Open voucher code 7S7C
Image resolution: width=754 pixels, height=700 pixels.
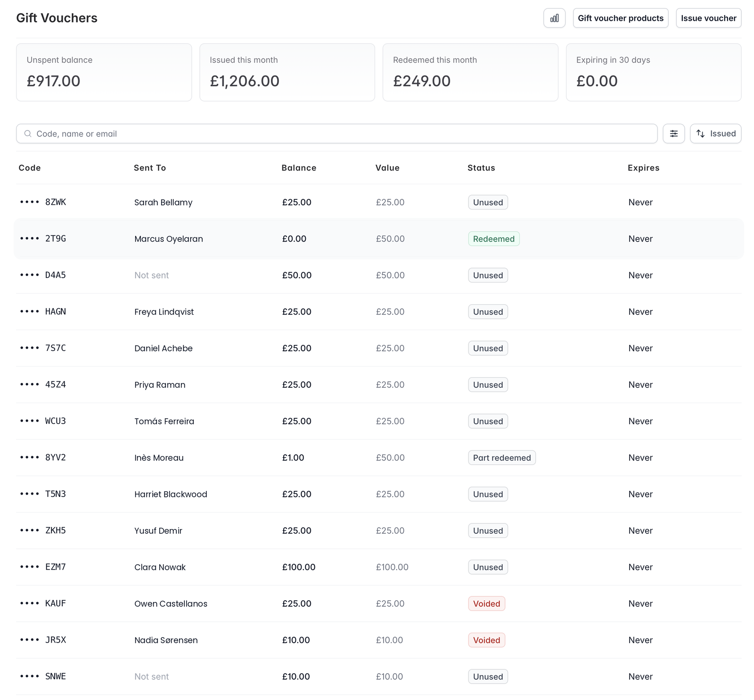click(x=43, y=348)
